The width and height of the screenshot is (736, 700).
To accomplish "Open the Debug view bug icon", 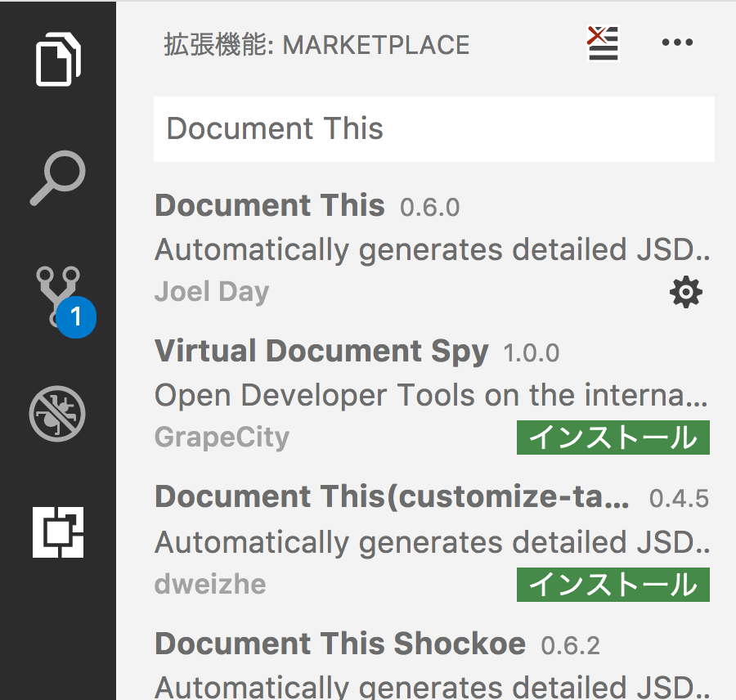I will tap(57, 414).
